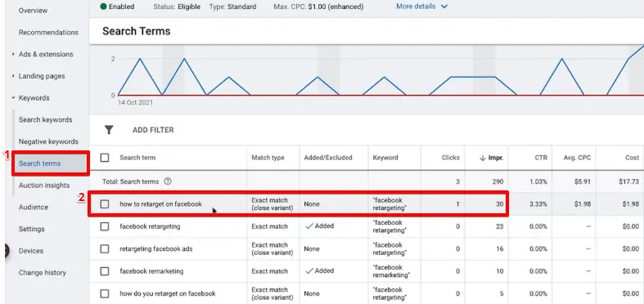Open Overview in the sidebar
Screen dimensions: 644x304
click(33, 11)
